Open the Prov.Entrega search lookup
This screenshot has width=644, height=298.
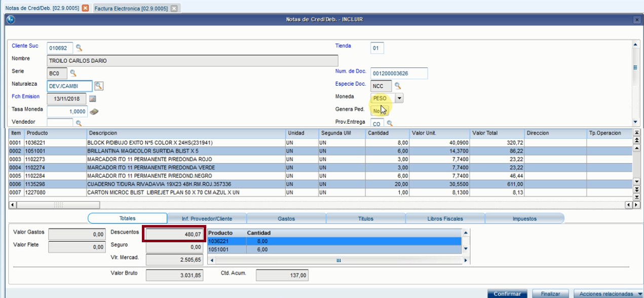click(390, 123)
